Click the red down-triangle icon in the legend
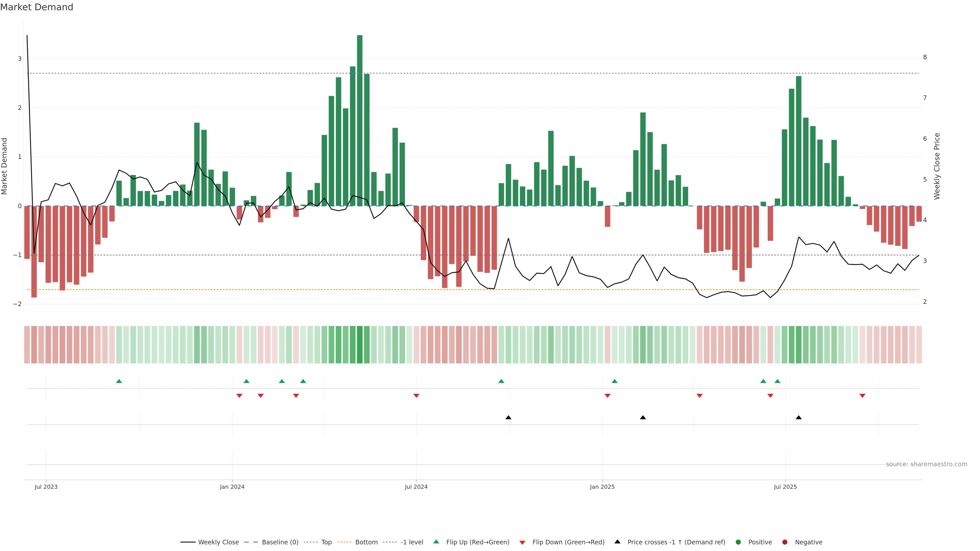Screen dimensions: 980x551 tap(522, 542)
